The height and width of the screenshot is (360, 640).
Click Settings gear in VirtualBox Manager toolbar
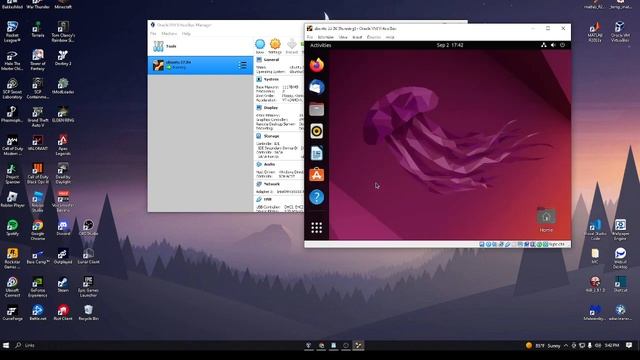275,46
